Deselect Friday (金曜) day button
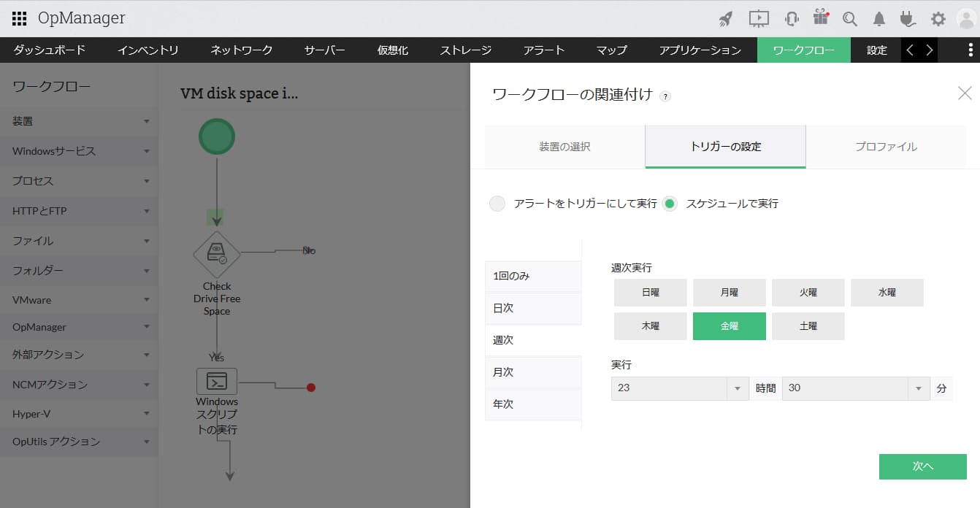980x508 pixels. [x=730, y=326]
